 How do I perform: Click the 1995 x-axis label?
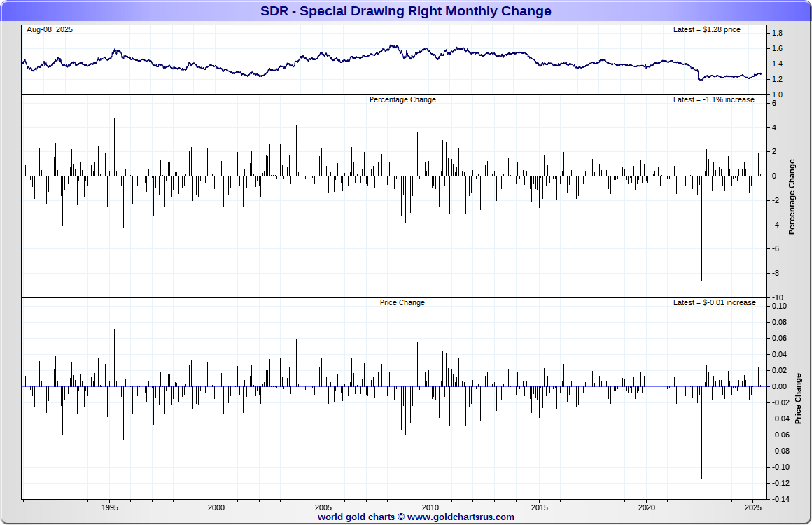point(110,508)
